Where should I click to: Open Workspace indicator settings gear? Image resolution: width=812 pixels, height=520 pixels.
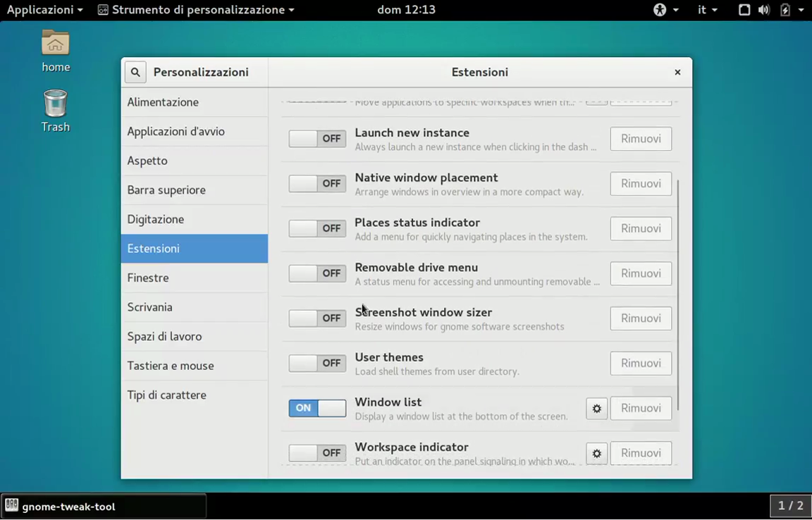596,453
